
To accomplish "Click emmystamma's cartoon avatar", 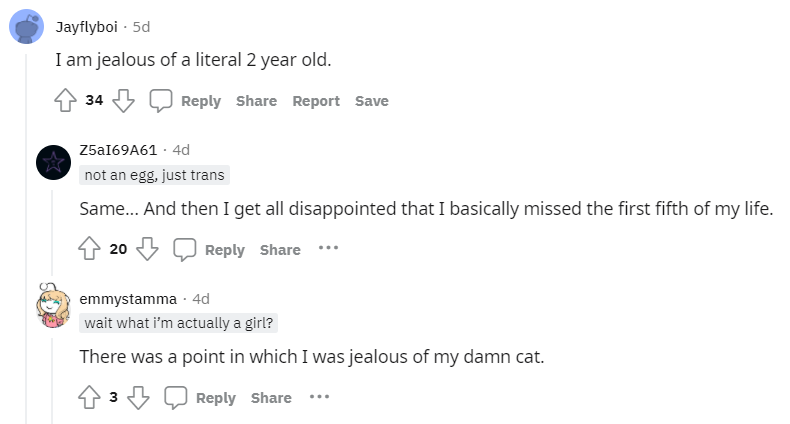I will 53,306.
